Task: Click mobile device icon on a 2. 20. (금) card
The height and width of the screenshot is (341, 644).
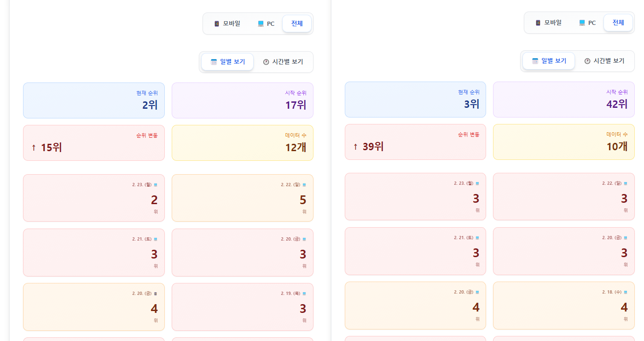Action: (x=156, y=294)
